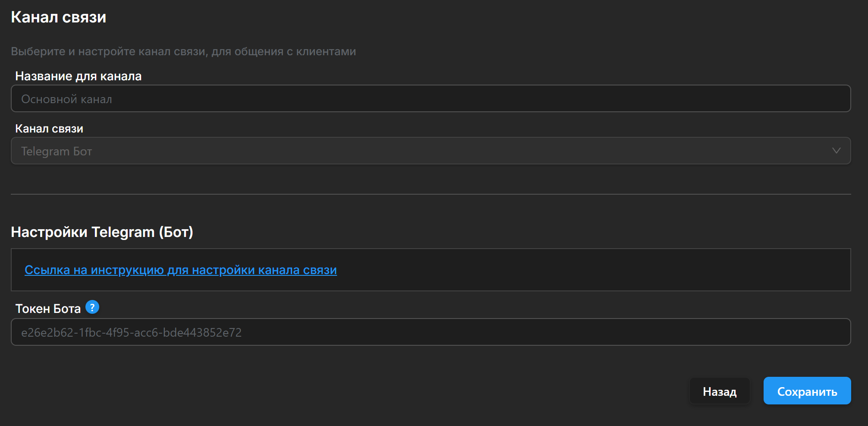Open the Telegram Бот channel selector
This screenshot has height=426, width=868.
tap(431, 151)
